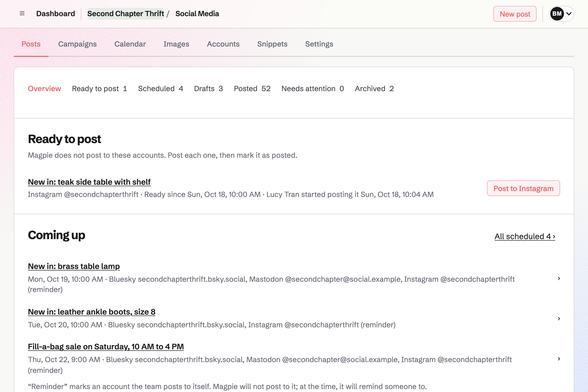
Task: Click Post to Instagram button
Action: click(x=523, y=188)
